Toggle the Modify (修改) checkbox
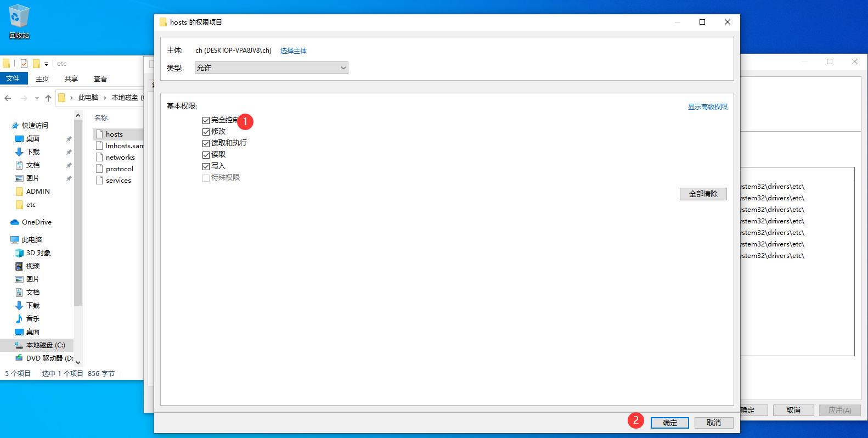This screenshot has height=438, width=868. 206,132
